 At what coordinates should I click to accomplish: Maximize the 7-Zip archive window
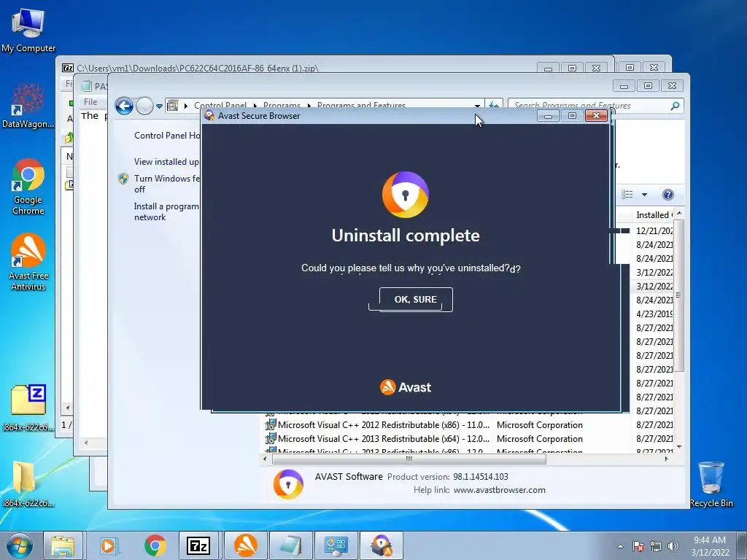[x=572, y=68]
